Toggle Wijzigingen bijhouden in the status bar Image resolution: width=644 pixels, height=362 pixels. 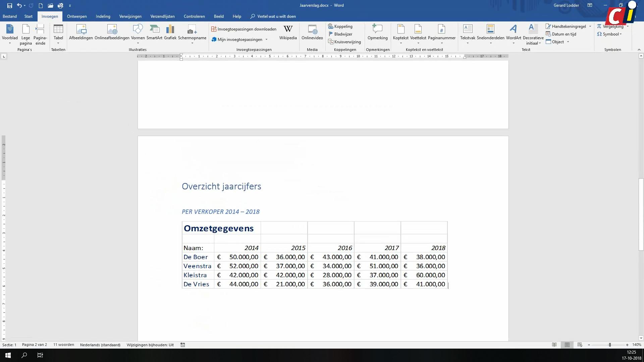[150, 345]
